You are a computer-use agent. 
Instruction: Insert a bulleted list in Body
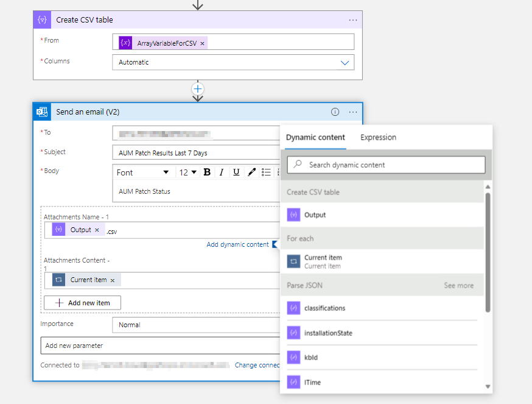click(267, 172)
